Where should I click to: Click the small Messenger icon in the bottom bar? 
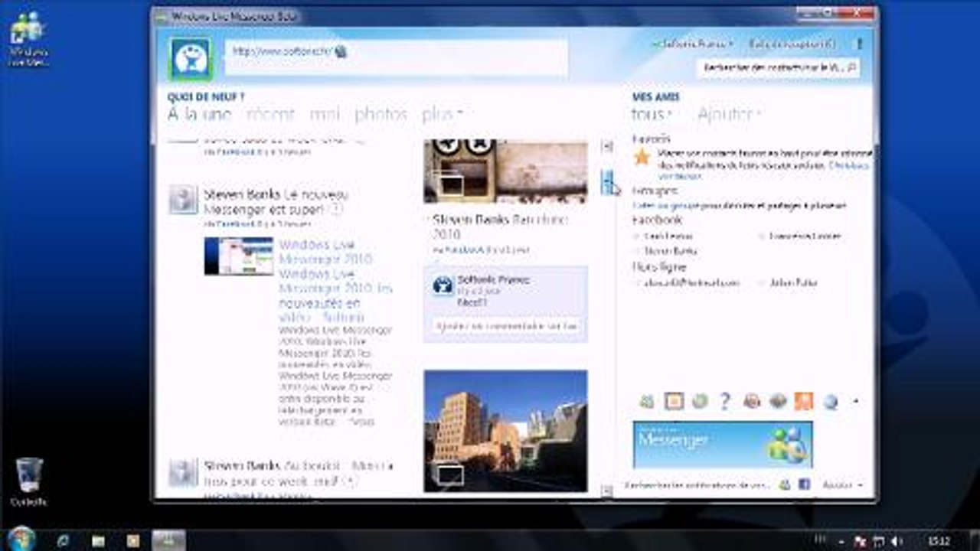point(785,485)
